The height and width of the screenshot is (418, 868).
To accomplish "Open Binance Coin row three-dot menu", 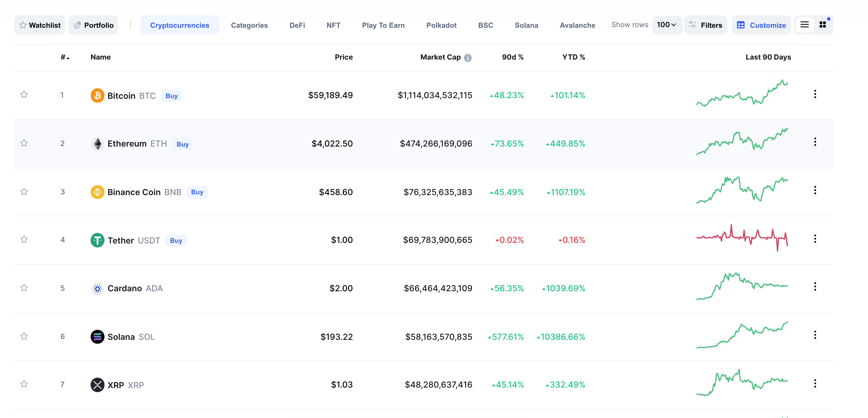I will pos(815,190).
